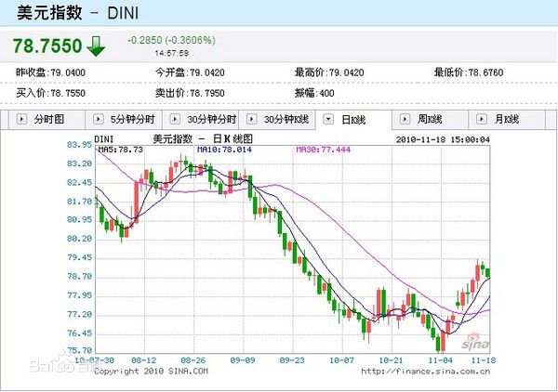Viewport: 558px width, 392px height.
Task: Click 今开盘:79.0420 value
Action: [x=190, y=72]
